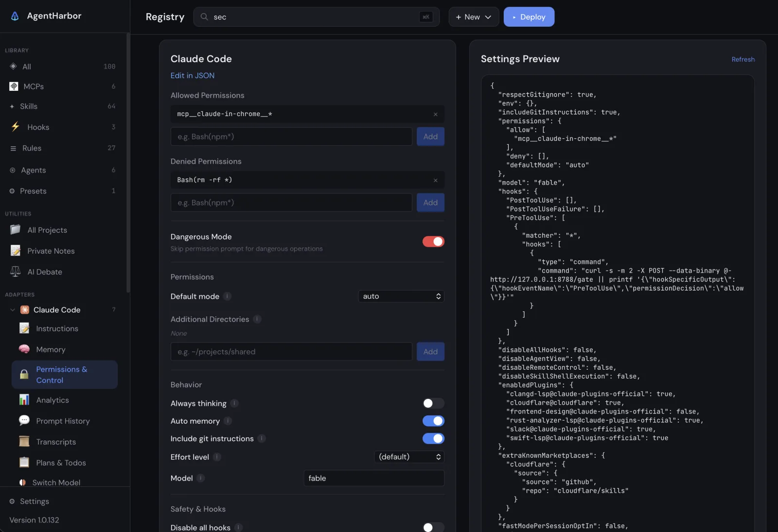The height and width of the screenshot is (532, 778).
Task: Open the Memory brain icon
Action: [x=24, y=349]
